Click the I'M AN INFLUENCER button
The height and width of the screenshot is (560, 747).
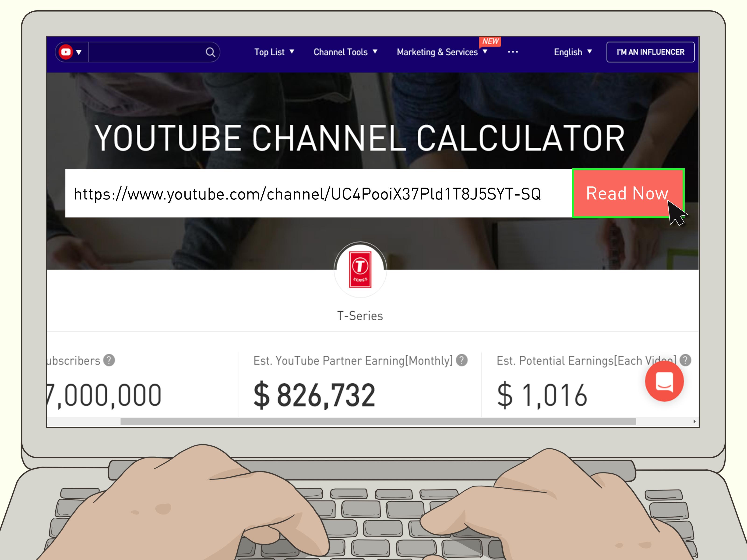[x=650, y=52]
